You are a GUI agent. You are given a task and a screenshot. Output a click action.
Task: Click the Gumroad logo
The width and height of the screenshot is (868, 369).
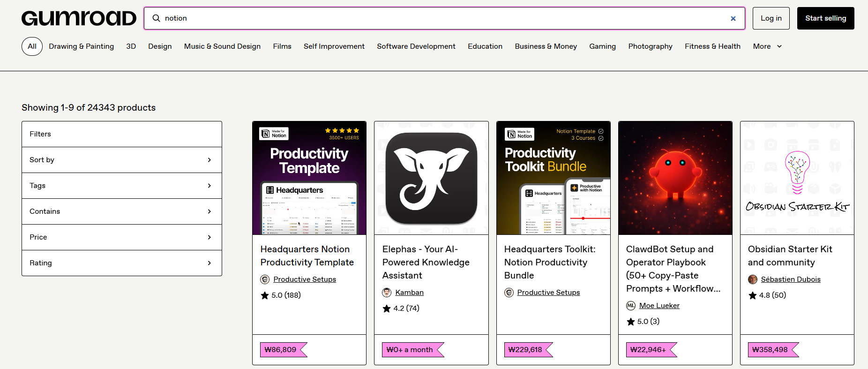click(x=79, y=18)
